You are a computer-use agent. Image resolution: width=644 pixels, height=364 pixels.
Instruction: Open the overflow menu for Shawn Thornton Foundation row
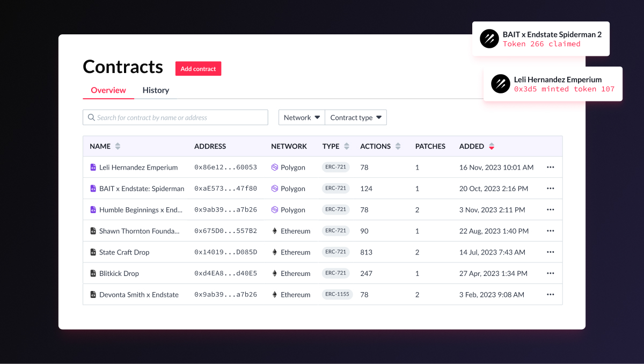550,230
